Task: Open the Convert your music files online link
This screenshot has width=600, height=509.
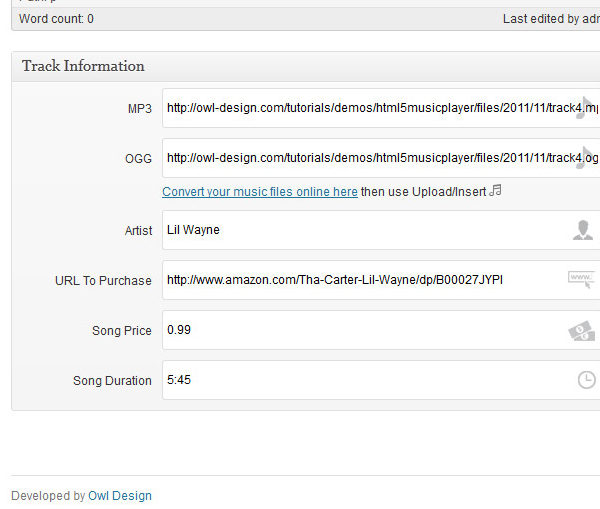Action: 260,192
